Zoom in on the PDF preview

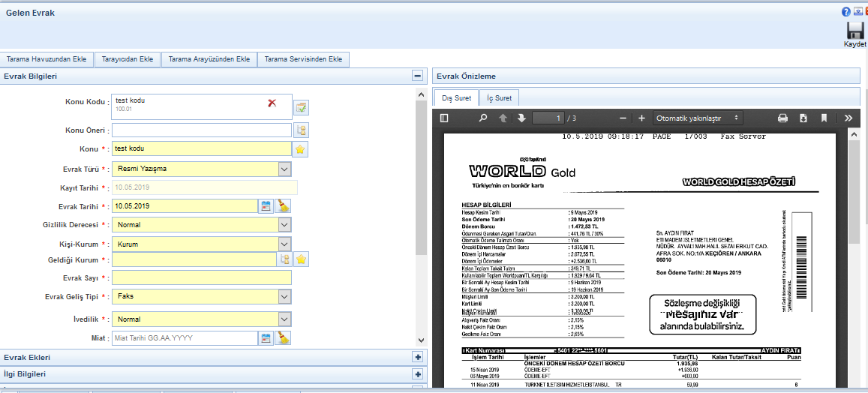click(641, 118)
